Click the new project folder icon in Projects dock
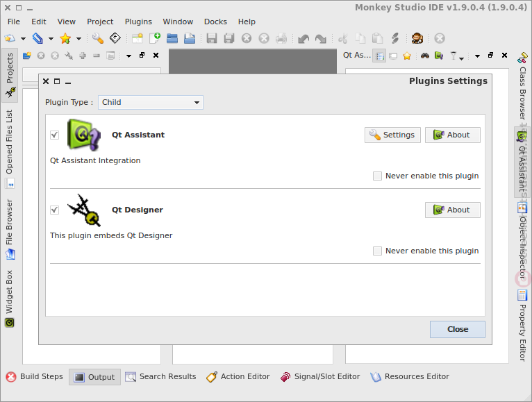Screen dimensions: 532x402 [x=27, y=56]
